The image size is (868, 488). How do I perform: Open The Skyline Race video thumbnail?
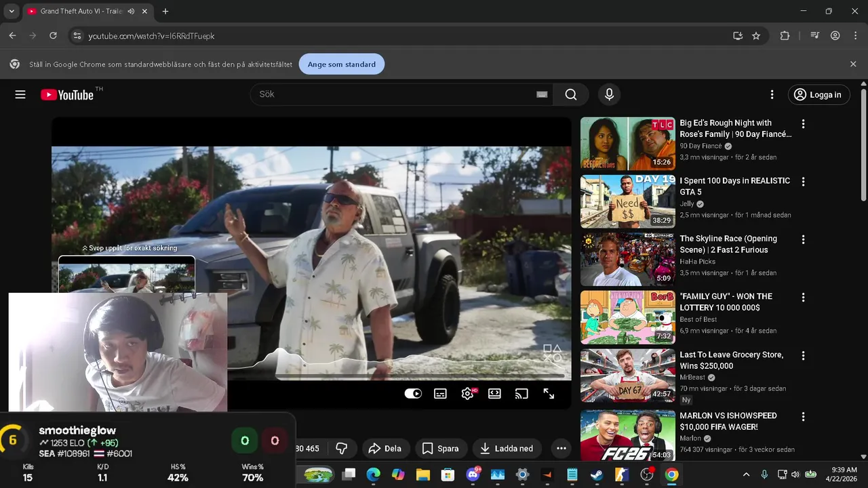[628, 260]
